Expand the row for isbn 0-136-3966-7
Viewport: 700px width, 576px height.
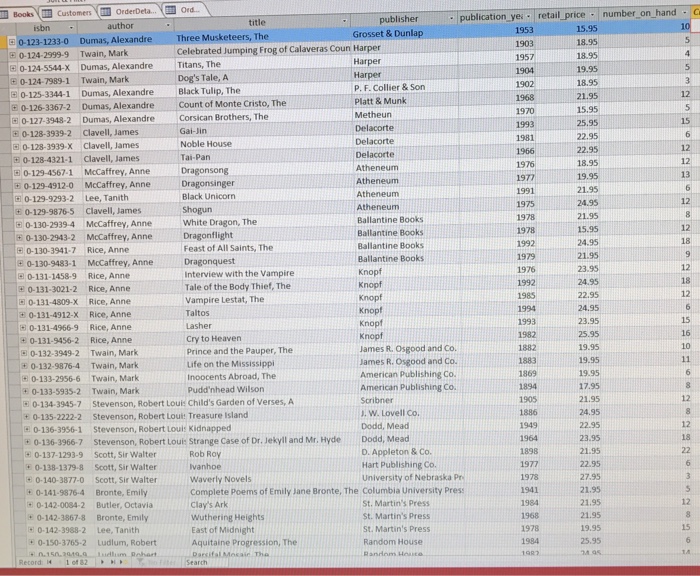[x=27, y=442]
